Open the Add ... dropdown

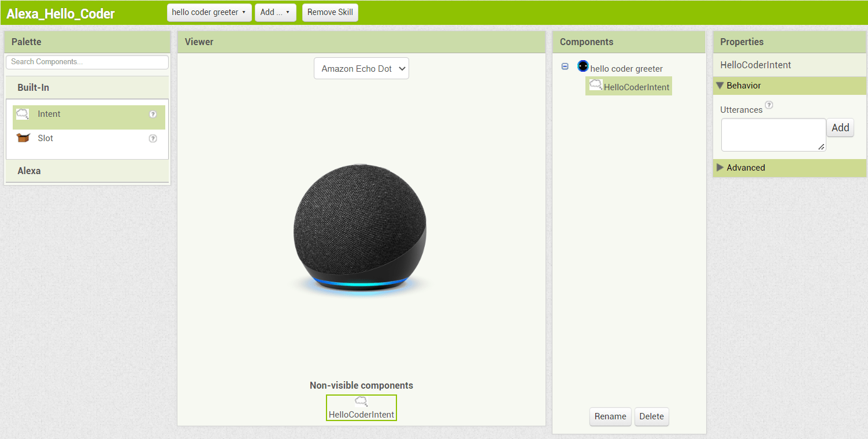pos(276,12)
